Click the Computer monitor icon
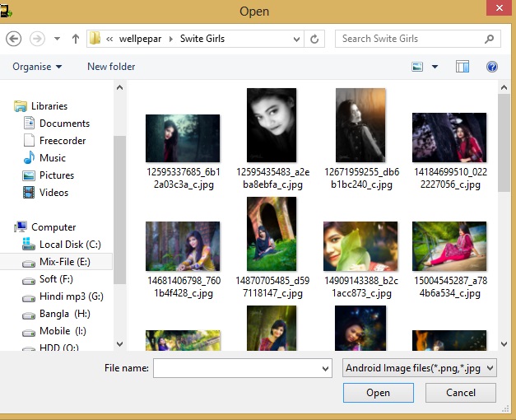 [x=21, y=226]
